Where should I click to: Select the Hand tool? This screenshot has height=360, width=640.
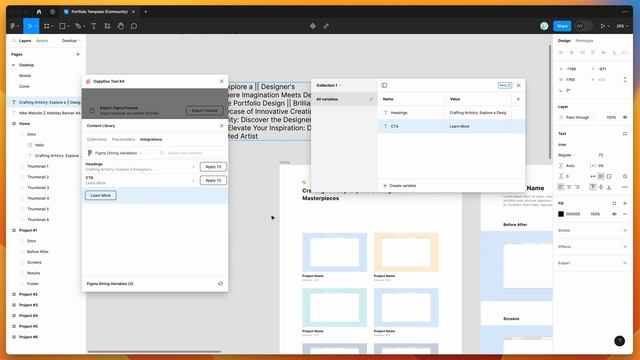[x=121, y=26]
